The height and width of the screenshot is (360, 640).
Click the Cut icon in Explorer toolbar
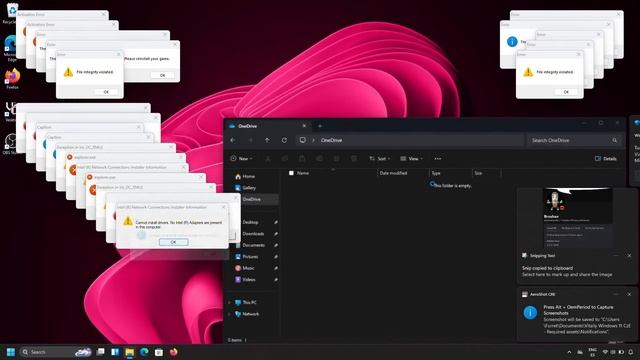268,158
